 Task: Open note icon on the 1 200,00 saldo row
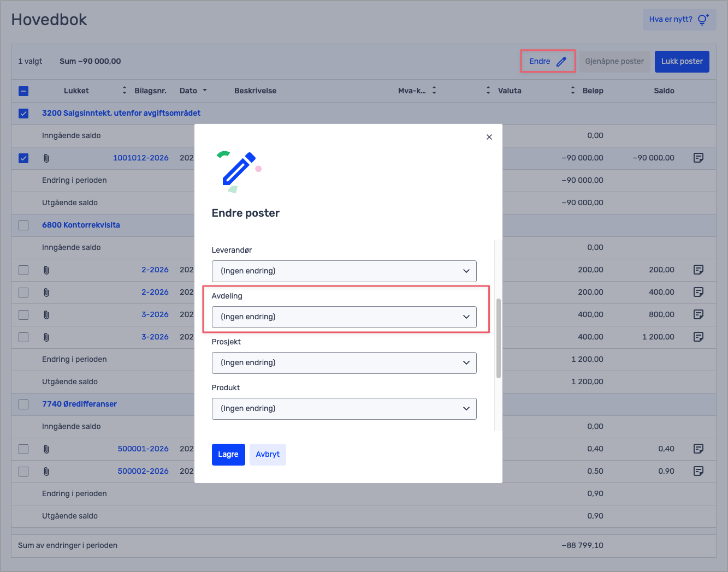698,337
